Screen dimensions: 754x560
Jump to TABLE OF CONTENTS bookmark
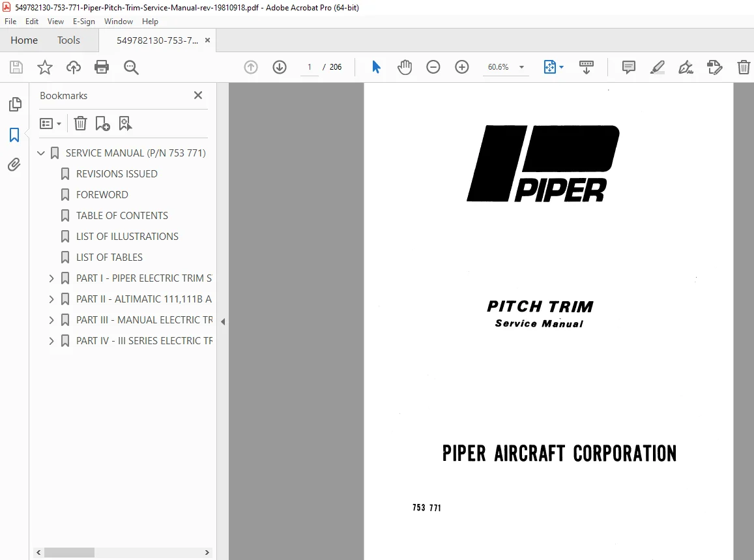[122, 216]
